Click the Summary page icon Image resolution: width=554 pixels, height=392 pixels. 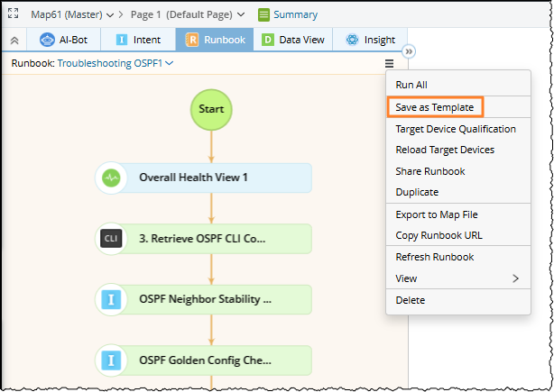tap(264, 14)
